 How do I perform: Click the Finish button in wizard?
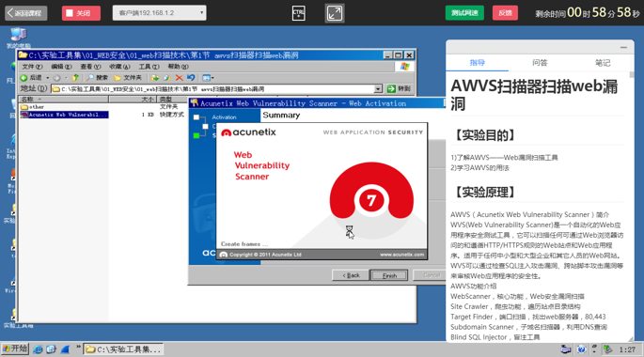coord(389,275)
